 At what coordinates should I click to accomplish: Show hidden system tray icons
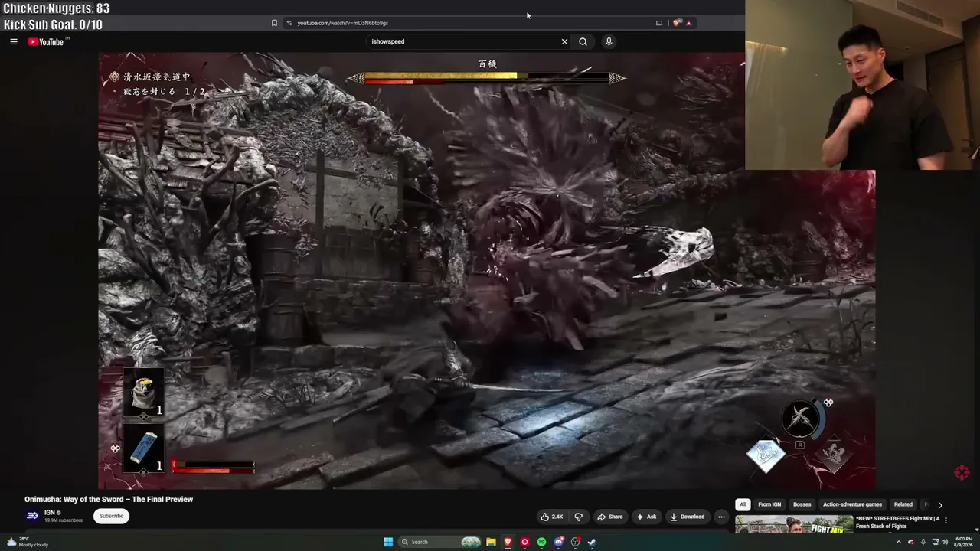pyautogui.click(x=899, y=542)
